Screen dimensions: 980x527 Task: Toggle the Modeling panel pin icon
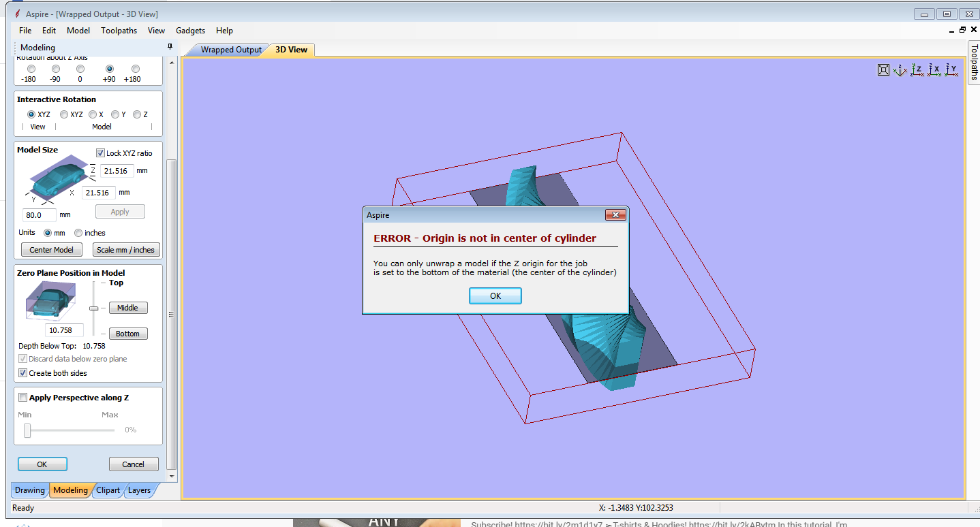click(x=170, y=47)
